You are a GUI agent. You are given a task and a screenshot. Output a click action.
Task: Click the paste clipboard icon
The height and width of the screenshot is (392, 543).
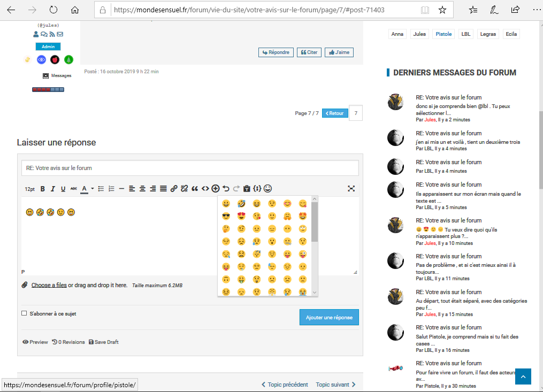click(247, 189)
